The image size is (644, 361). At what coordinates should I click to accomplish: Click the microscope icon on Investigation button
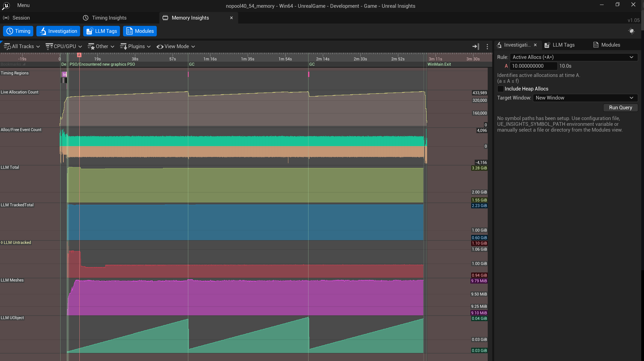[43, 31]
